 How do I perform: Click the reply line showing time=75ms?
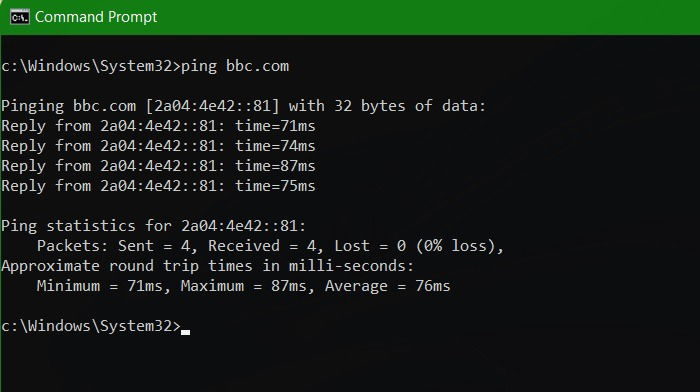click(x=158, y=186)
